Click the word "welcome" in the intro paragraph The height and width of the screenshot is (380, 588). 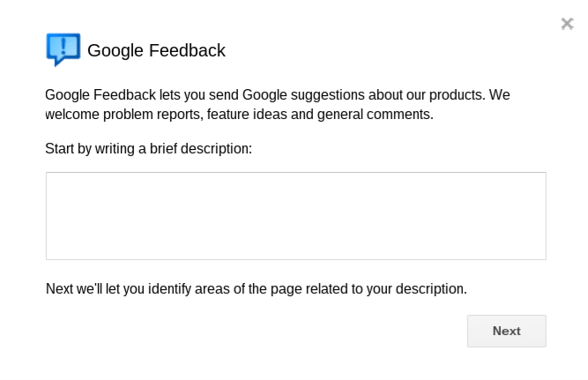(72, 114)
